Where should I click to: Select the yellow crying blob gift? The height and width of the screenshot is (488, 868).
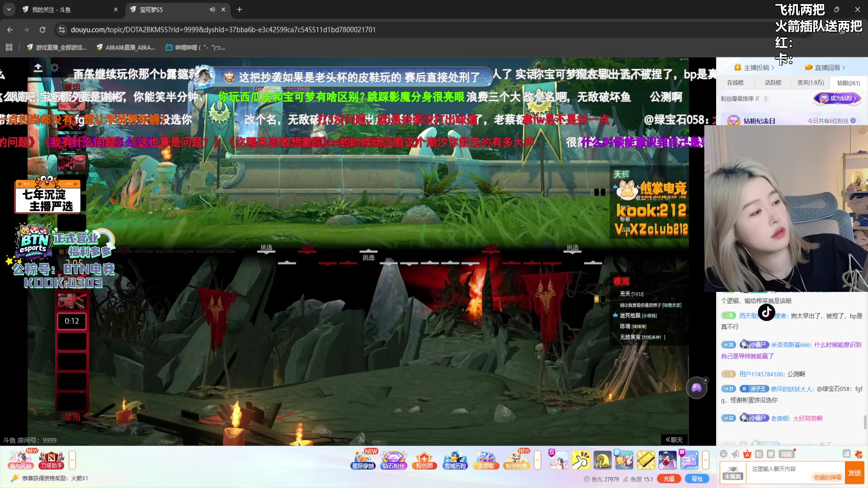click(x=602, y=460)
